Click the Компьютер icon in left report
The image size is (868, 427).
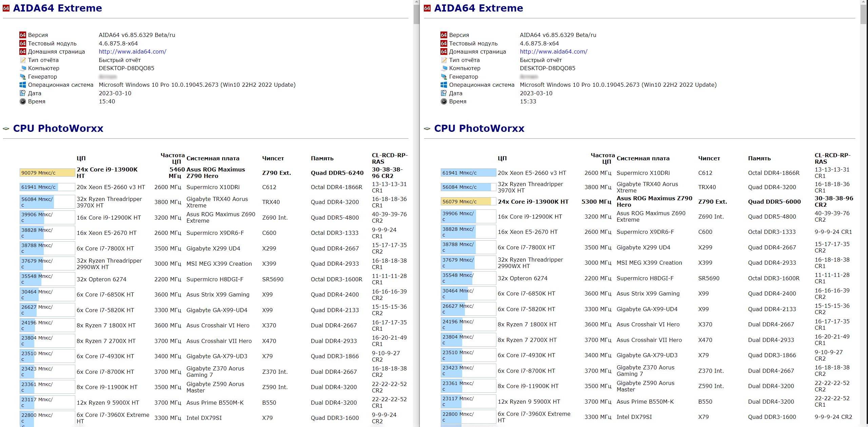click(23, 68)
